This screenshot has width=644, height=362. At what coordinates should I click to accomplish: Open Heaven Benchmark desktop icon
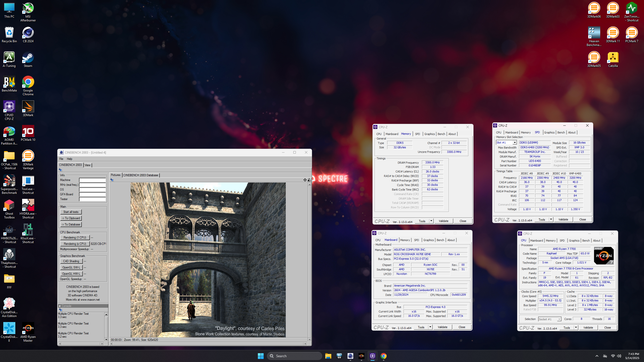tap(594, 36)
